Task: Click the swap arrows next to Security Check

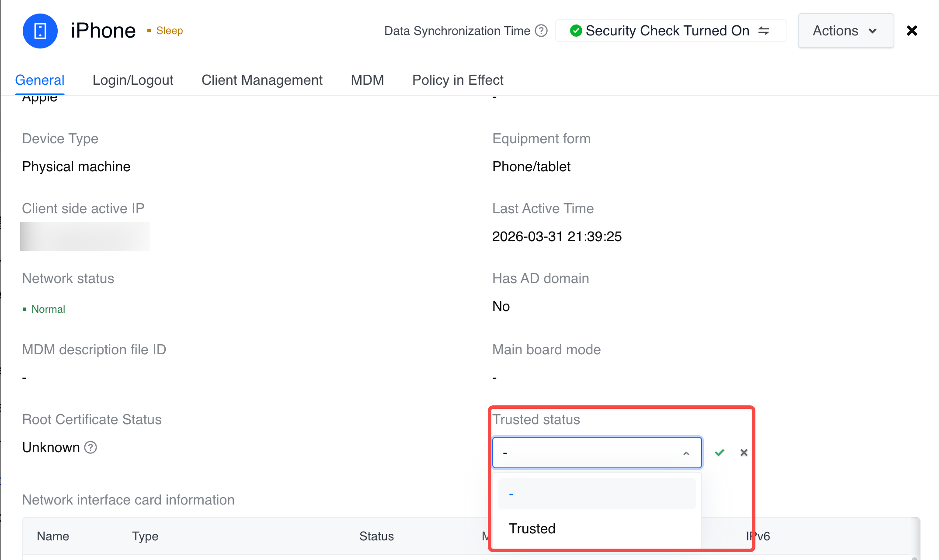Action: (764, 31)
